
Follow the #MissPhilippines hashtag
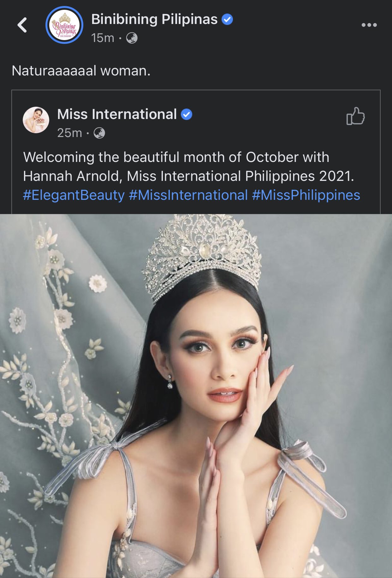point(306,195)
